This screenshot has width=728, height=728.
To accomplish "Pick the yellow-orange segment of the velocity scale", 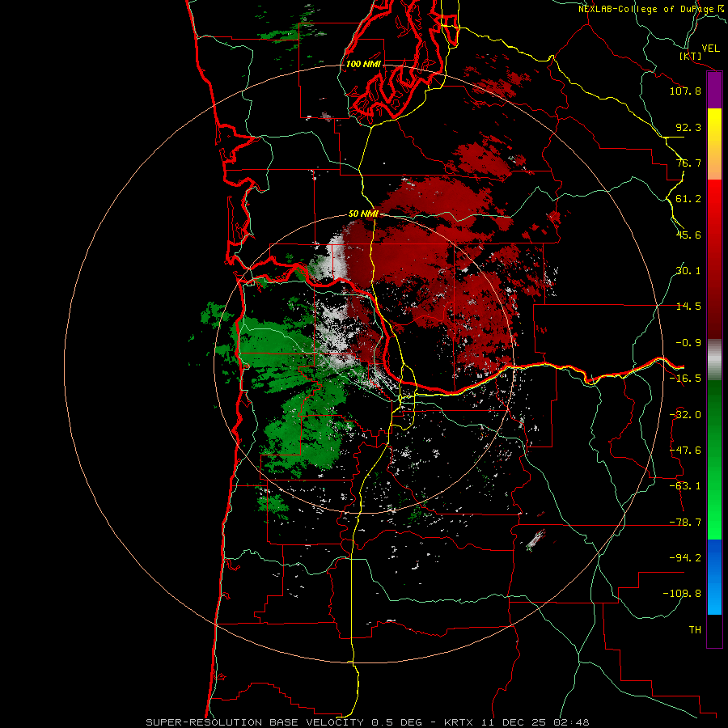I will pos(714,144).
